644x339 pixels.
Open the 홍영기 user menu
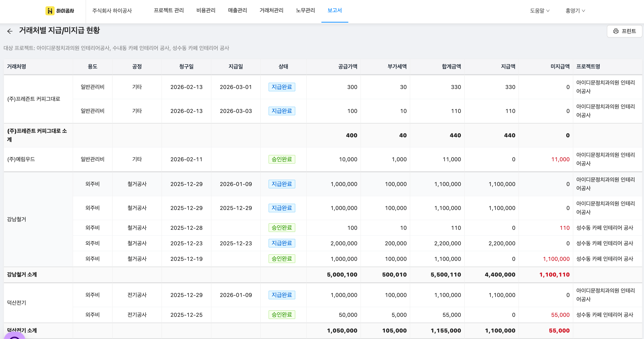click(x=575, y=11)
